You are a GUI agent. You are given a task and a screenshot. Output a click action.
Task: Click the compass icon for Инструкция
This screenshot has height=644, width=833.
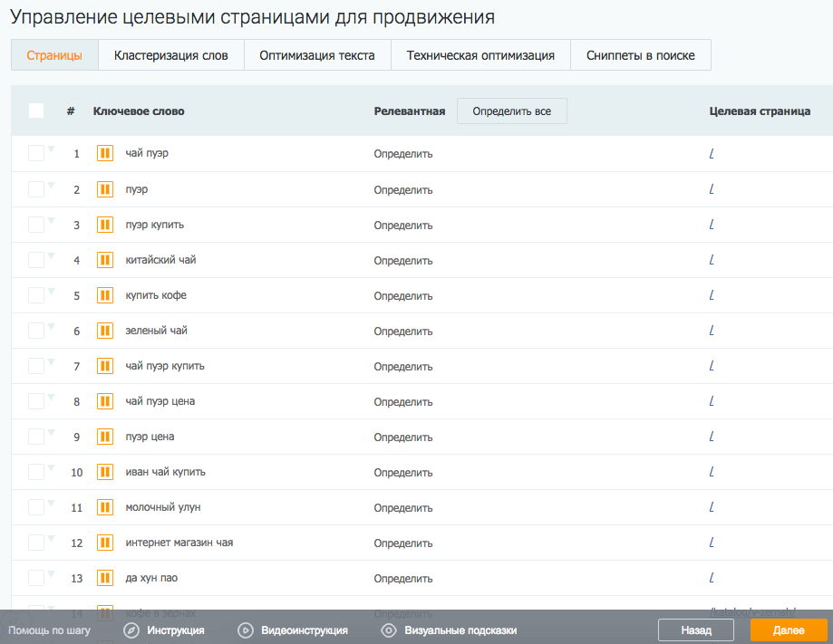click(131, 630)
